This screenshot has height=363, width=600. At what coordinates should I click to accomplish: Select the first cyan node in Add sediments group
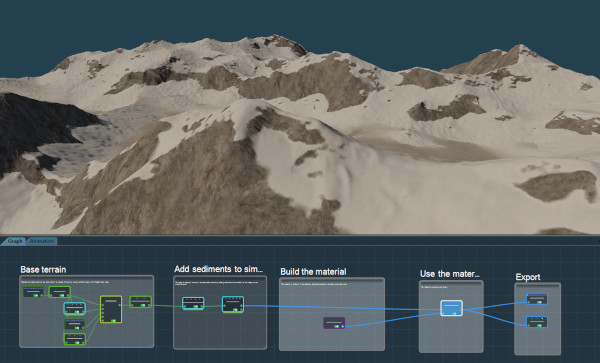(193, 303)
